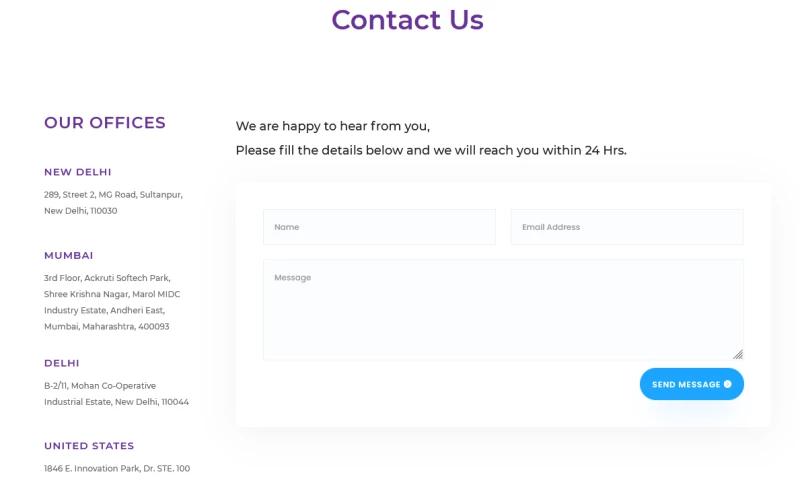Select the Our Offices heading
Image resolution: width=800 pixels, height=480 pixels.
tap(105, 123)
